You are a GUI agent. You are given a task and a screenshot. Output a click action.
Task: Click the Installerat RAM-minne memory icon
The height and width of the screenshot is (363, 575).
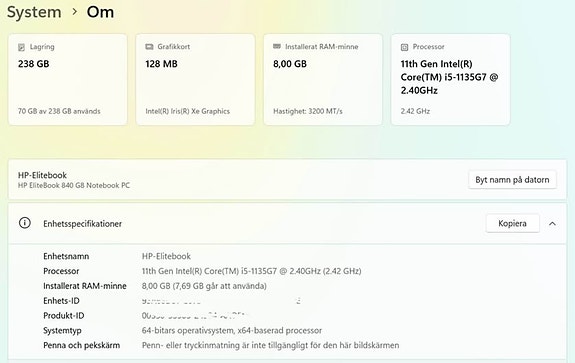(277, 46)
